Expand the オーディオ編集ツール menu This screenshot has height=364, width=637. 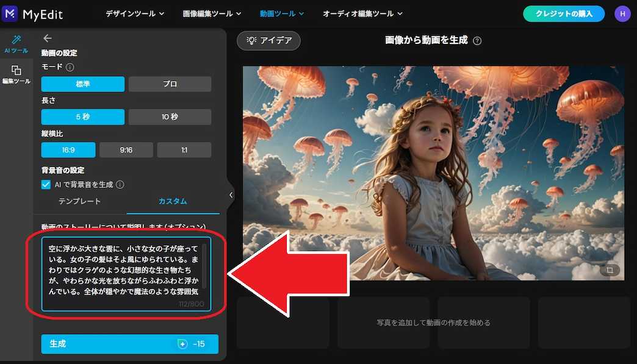click(x=362, y=12)
